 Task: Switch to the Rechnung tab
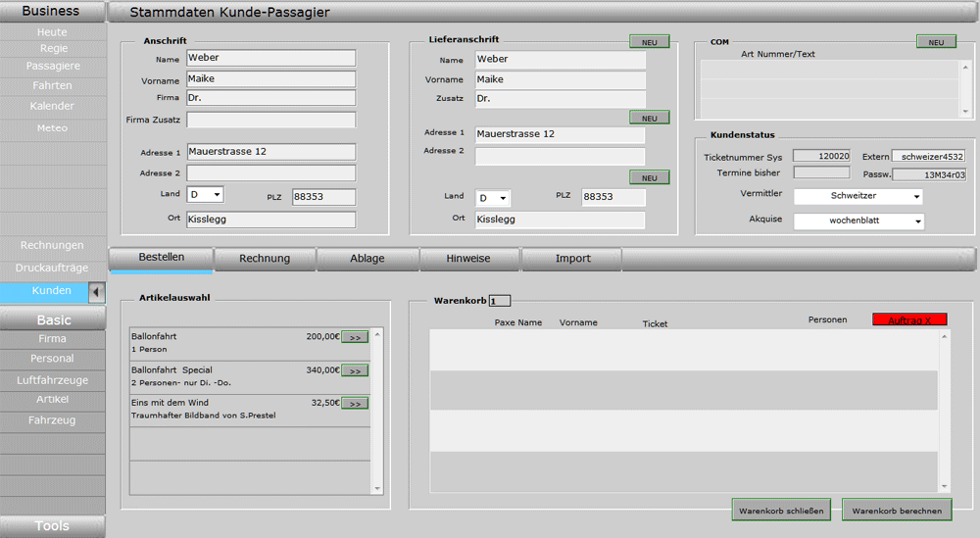[265, 259]
